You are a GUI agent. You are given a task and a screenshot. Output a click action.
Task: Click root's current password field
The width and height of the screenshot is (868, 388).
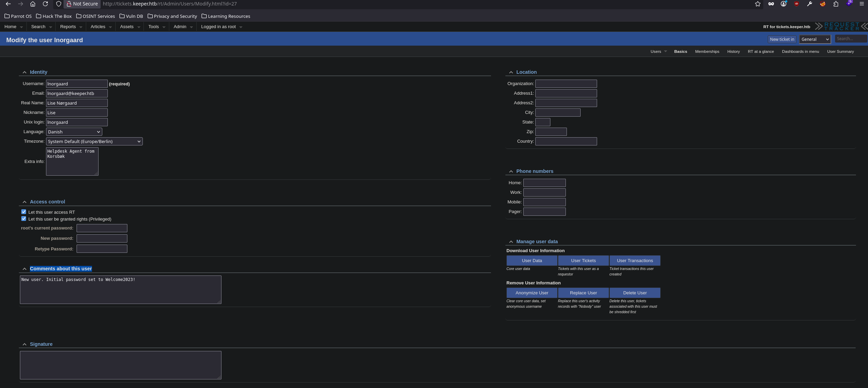pyautogui.click(x=102, y=228)
